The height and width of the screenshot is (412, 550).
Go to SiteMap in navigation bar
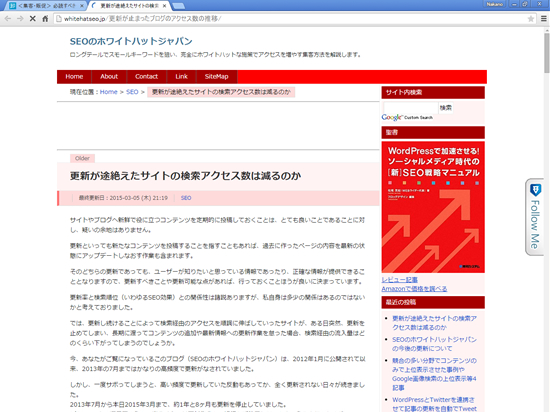pos(216,76)
